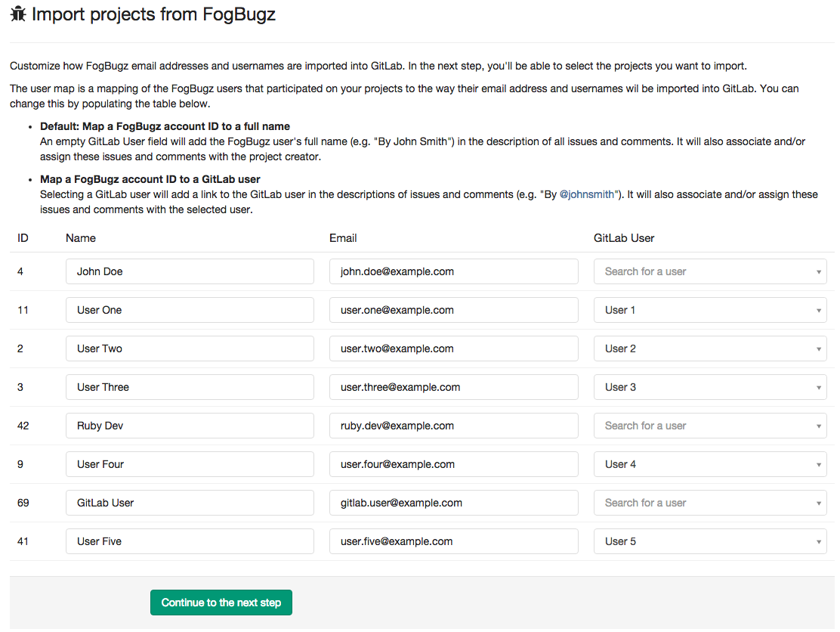The height and width of the screenshot is (632, 840).
Task: Change the User 3 GitLab user selection
Action: coord(709,387)
